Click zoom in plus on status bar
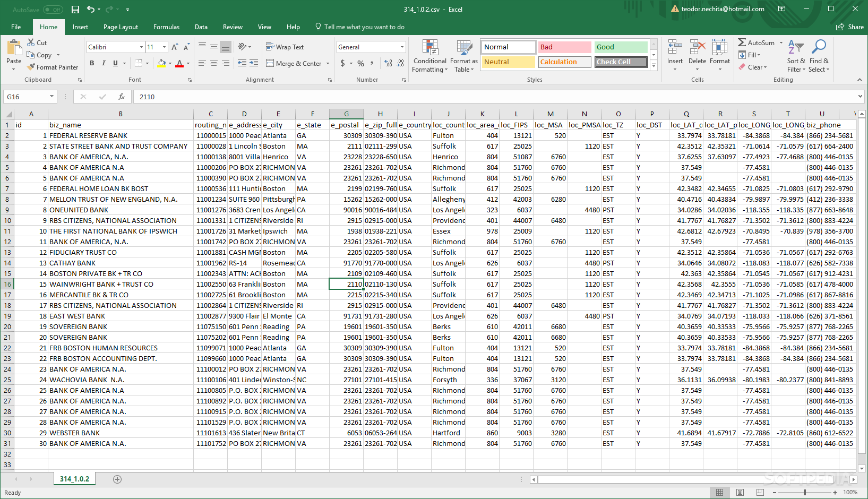The width and height of the screenshot is (868, 499). click(835, 492)
